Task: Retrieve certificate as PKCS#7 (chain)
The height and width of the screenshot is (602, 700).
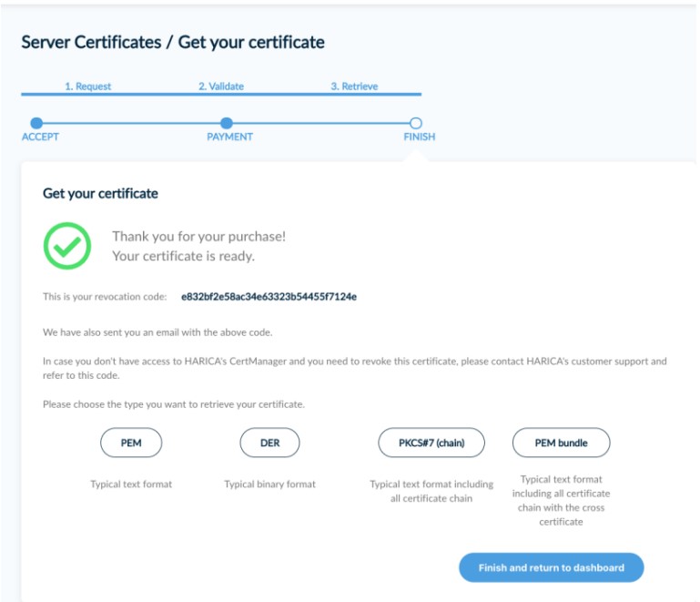Action: [431, 443]
